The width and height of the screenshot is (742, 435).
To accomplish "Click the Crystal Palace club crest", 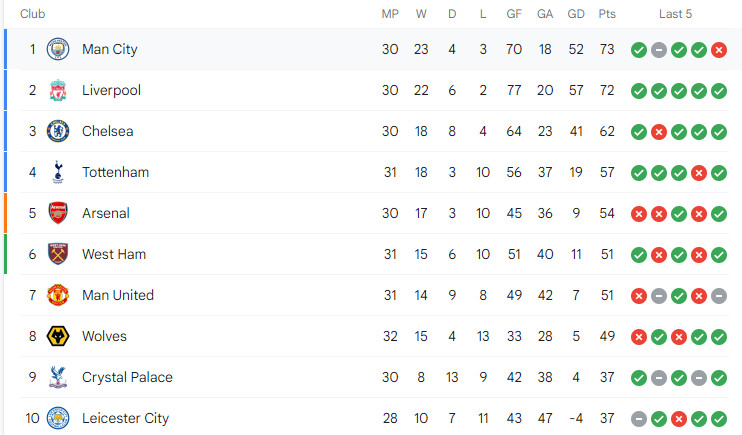I will click(57, 377).
